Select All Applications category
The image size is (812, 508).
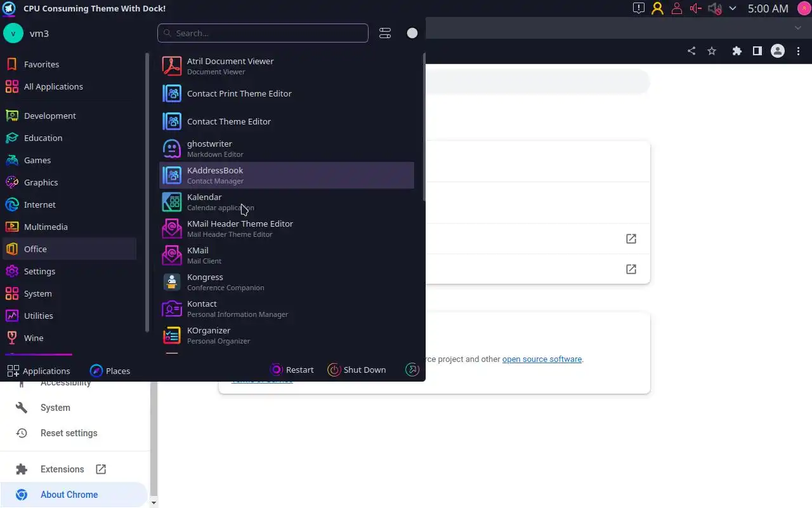pyautogui.click(x=70, y=86)
